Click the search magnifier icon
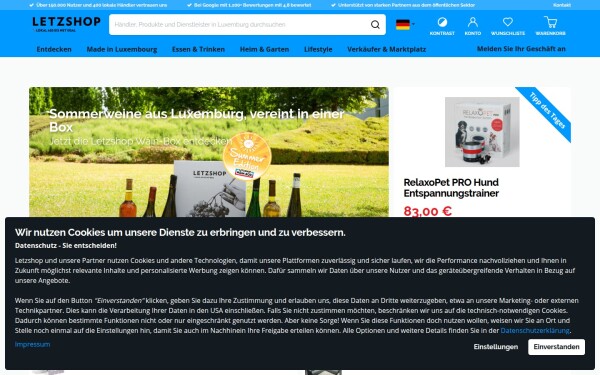This screenshot has height=375, width=600. pos(375,24)
